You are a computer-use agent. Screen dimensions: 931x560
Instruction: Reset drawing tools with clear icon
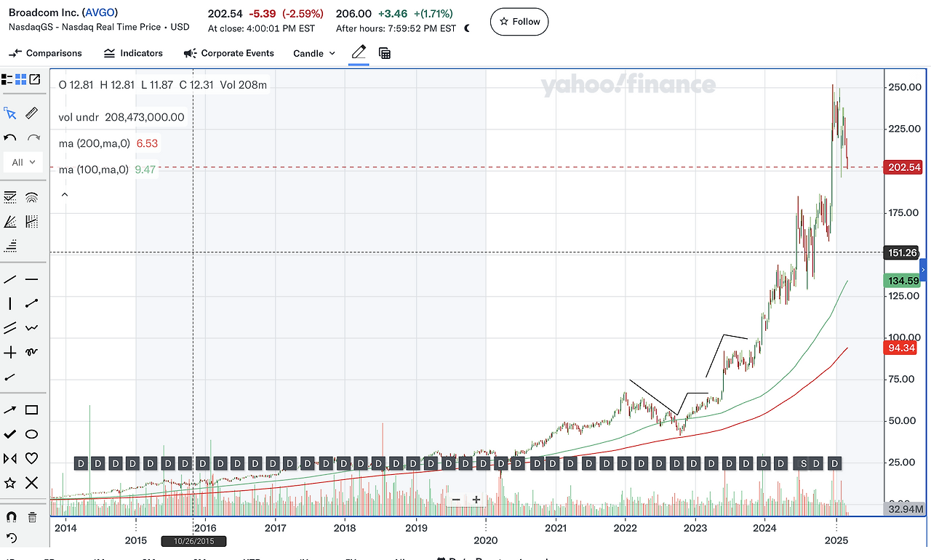click(x=10, y=539)
